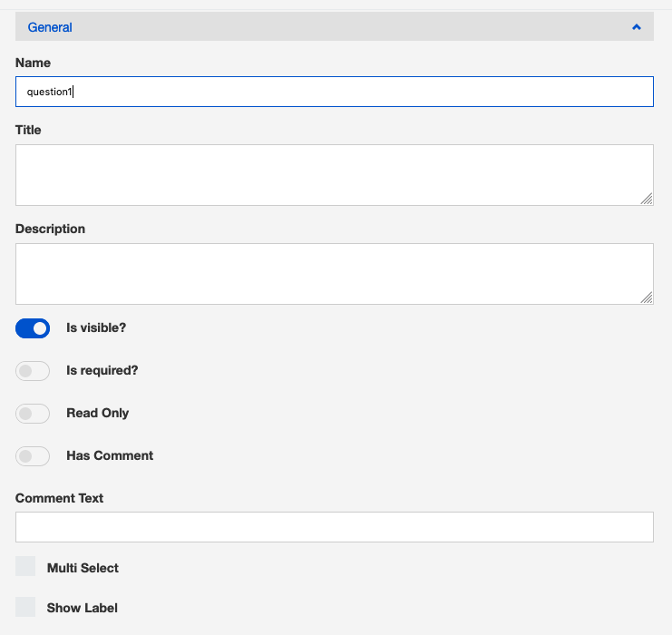Click the "Show Label" label text
The height and width of the screenshot is (635, 672).
[x=83, y=608]
